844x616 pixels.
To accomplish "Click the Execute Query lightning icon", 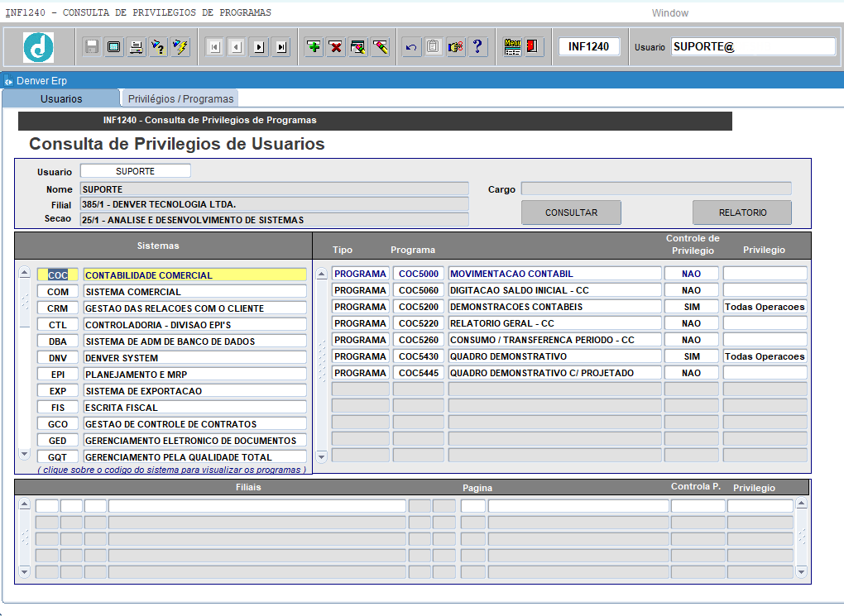I will click(180, 47).
